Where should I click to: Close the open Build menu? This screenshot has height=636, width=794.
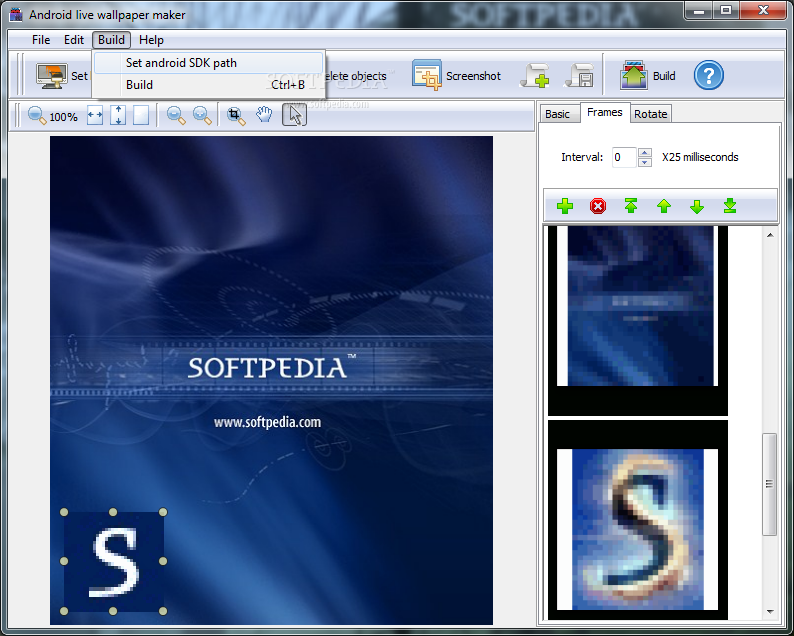111,40
